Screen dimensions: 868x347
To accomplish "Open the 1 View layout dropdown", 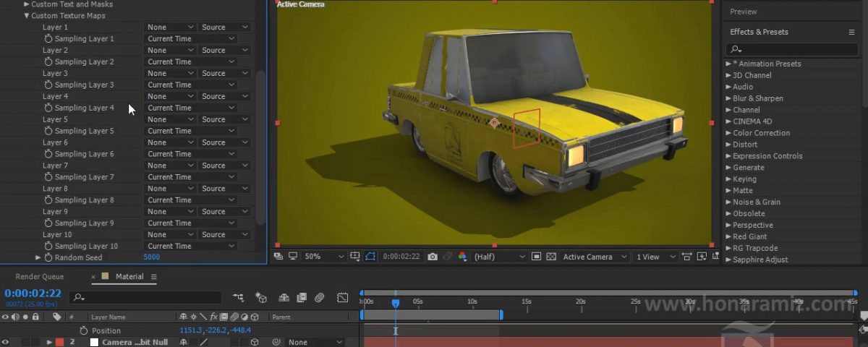I will pos(655,257).
